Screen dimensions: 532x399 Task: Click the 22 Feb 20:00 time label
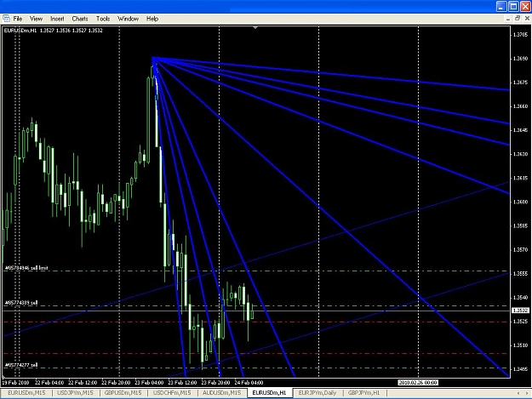116,382
